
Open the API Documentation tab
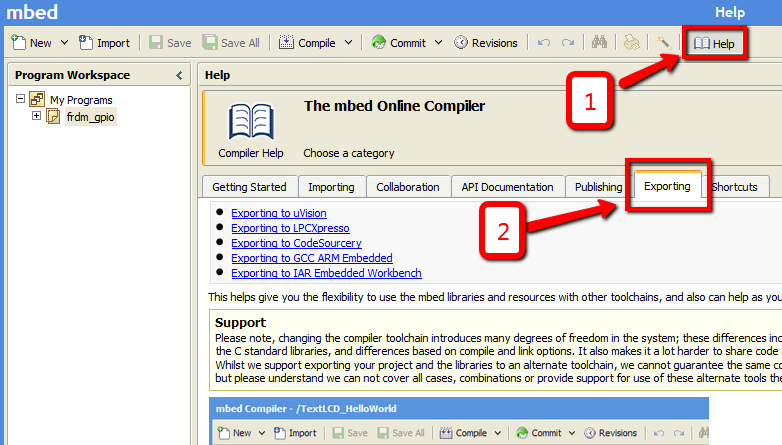click(x=507, y=187)
